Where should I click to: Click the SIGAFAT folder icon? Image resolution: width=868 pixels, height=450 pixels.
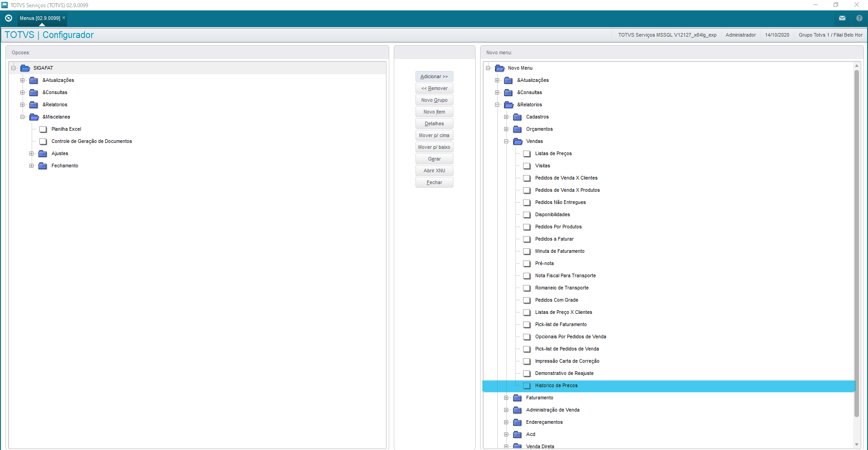[x=25, y=68]
